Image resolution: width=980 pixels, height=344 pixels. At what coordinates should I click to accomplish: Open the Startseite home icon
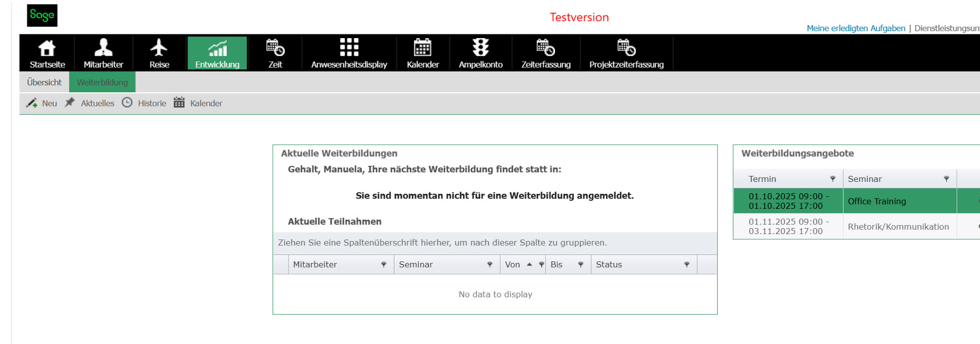point(47,48)
